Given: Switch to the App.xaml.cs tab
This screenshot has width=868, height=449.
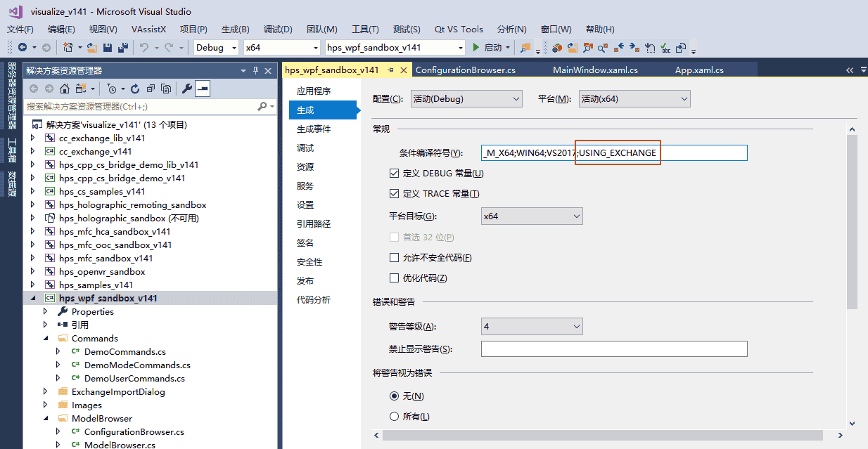Looking at the screenshot, I should 699,70.
